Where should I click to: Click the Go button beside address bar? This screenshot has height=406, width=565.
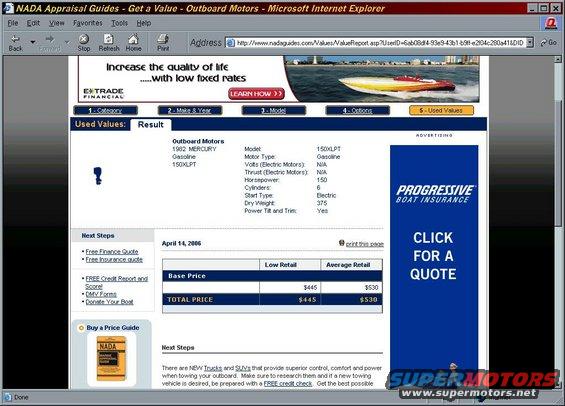[x=548, y=43]
